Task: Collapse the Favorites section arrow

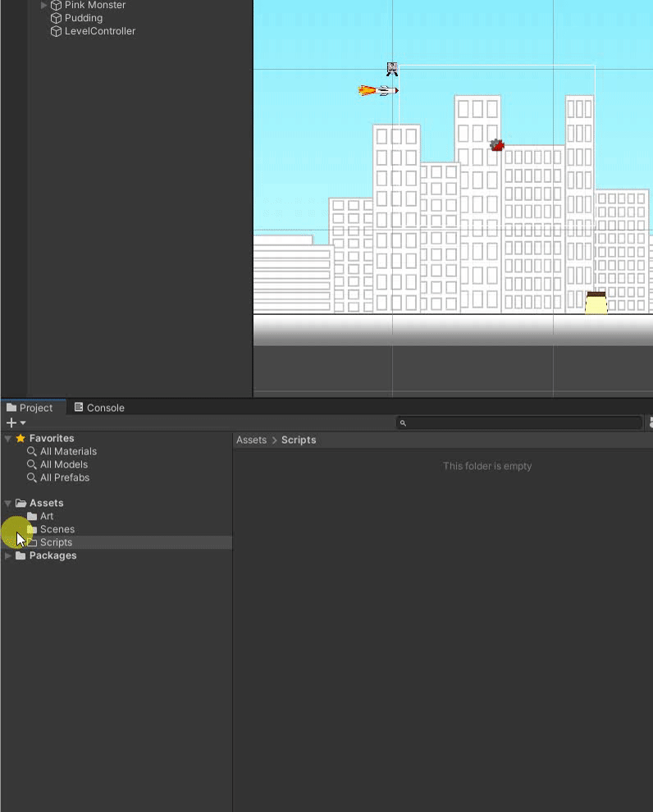Action: tap(8, 439)
